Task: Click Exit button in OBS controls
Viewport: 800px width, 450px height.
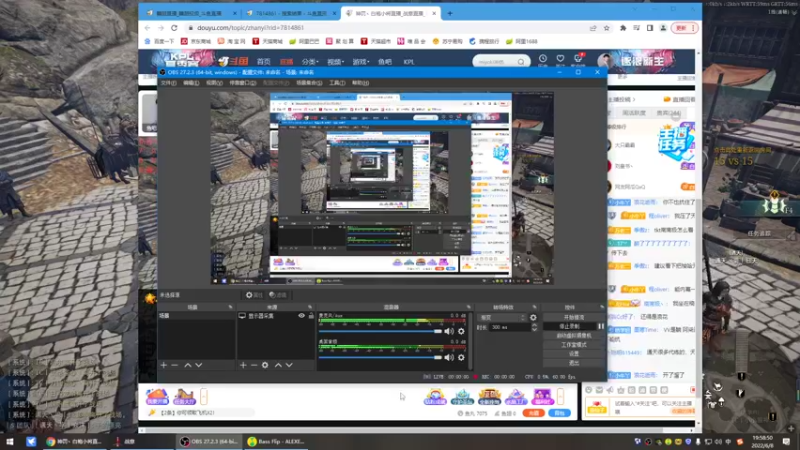Action: point(574,363)
